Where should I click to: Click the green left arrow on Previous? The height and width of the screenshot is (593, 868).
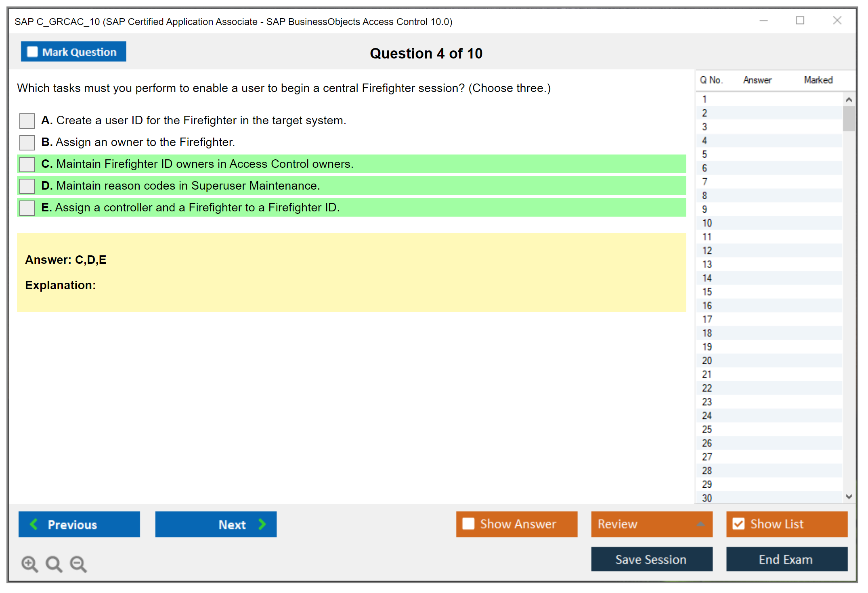point(34,524)
